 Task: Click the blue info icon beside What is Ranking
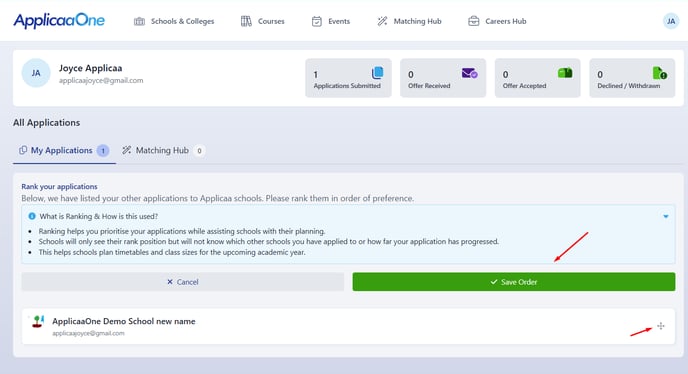[32, 216]
